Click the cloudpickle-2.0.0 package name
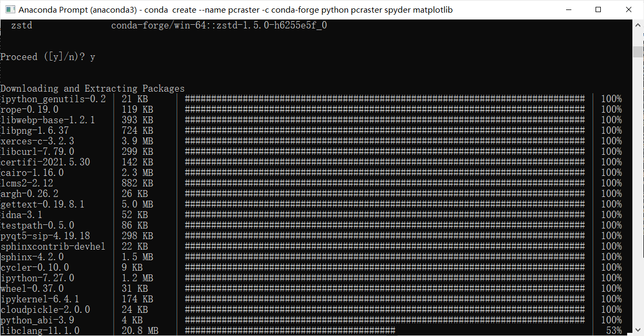The width and height of the screenshot is (644, 336). (x=45, y=310)
